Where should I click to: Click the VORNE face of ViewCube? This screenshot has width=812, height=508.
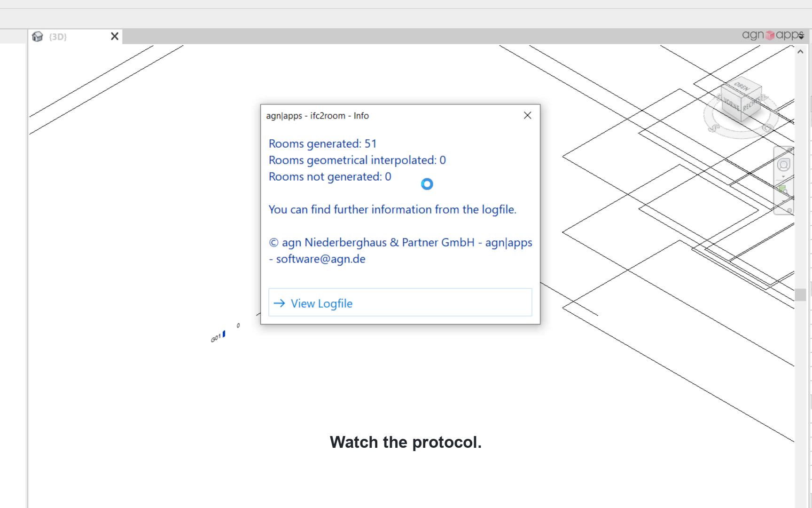731,104
